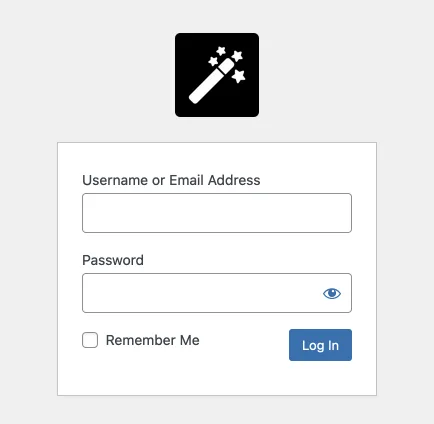
Task: Click the topmost star in the logo
Action: (x=221, y=51)
